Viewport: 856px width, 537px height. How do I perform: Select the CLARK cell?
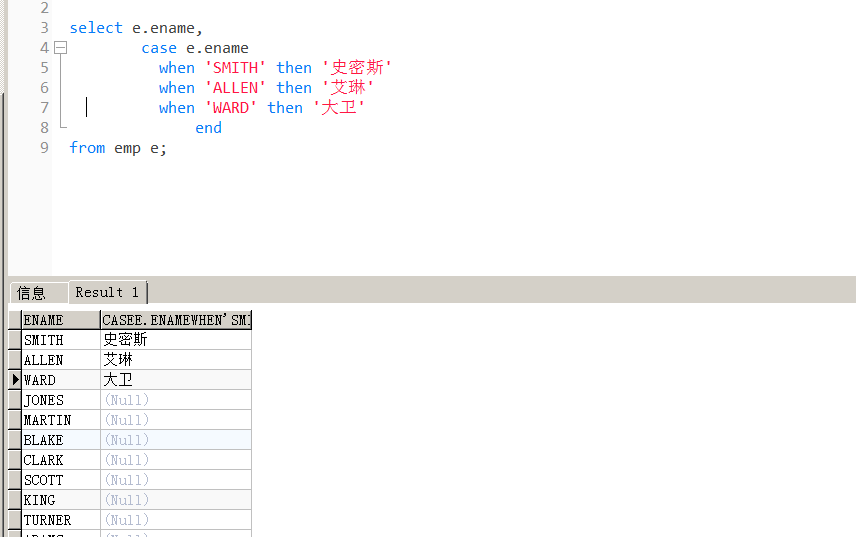61,460
